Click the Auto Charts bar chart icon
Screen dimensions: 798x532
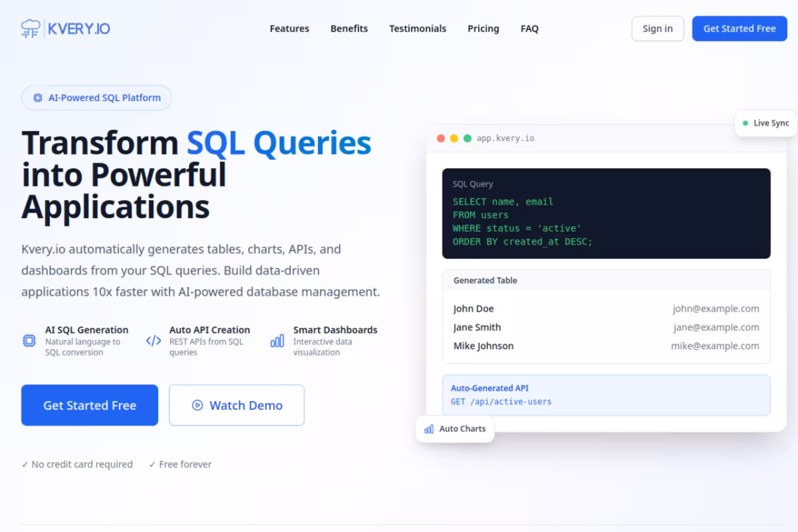(429, 429)
